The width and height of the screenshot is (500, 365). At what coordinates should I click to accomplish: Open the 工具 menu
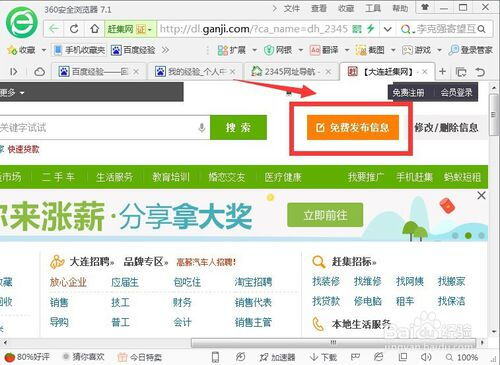click(x=373, y=8)
